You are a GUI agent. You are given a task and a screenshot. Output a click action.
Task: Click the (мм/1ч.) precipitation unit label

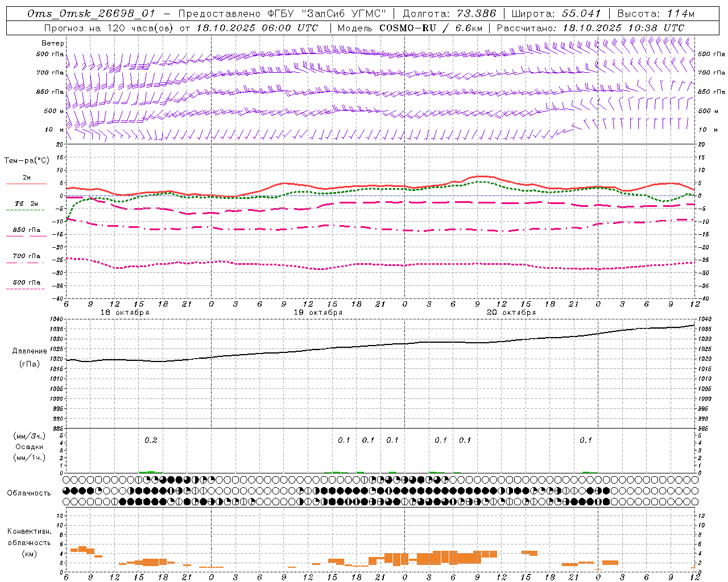pyautogui.click(x=30, y=458)
